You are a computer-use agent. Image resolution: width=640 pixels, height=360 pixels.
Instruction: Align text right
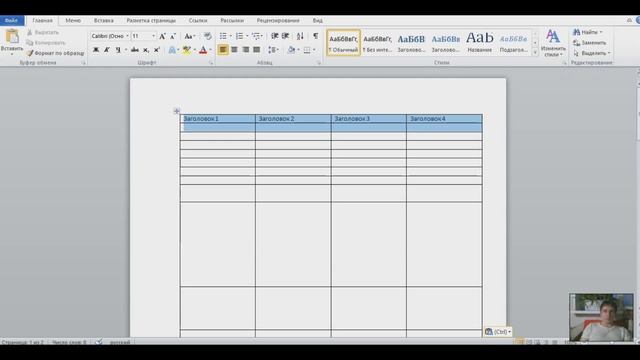pos(246,50)
